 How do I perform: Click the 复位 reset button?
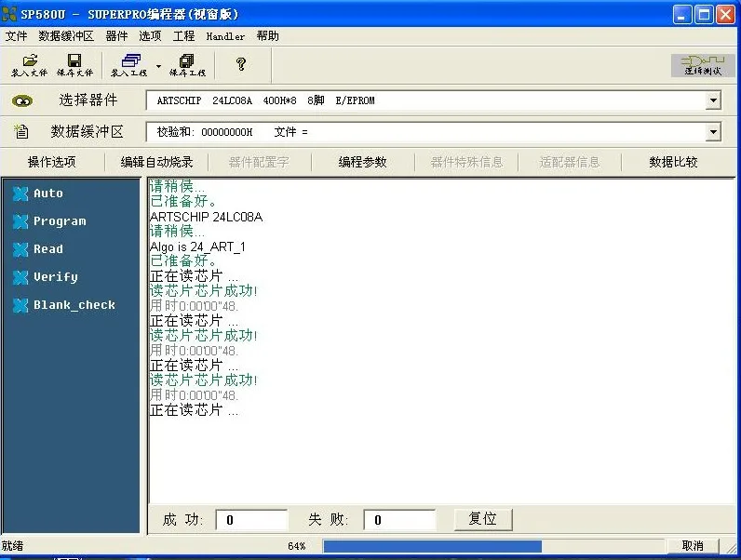482,519
